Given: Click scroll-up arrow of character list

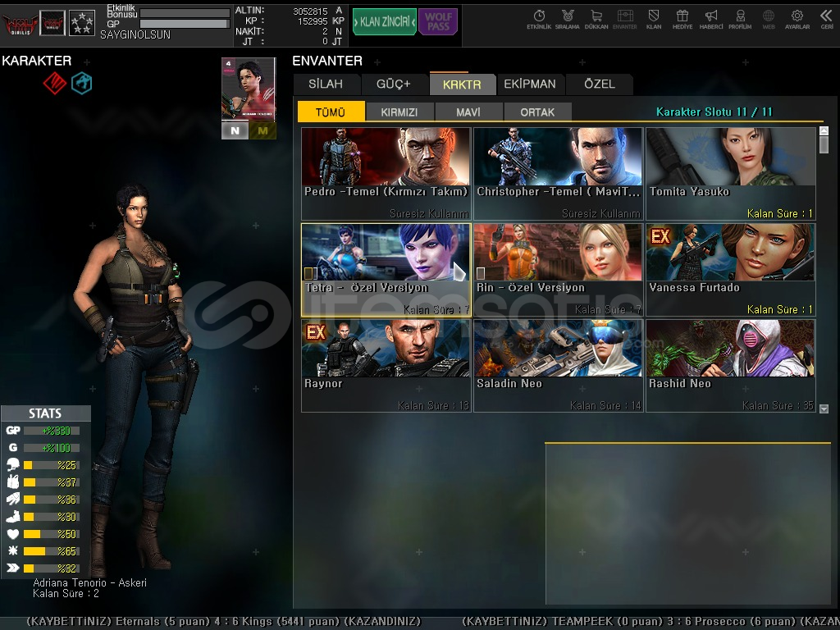Looking at the screenshot, I should (x=824, y=130).
